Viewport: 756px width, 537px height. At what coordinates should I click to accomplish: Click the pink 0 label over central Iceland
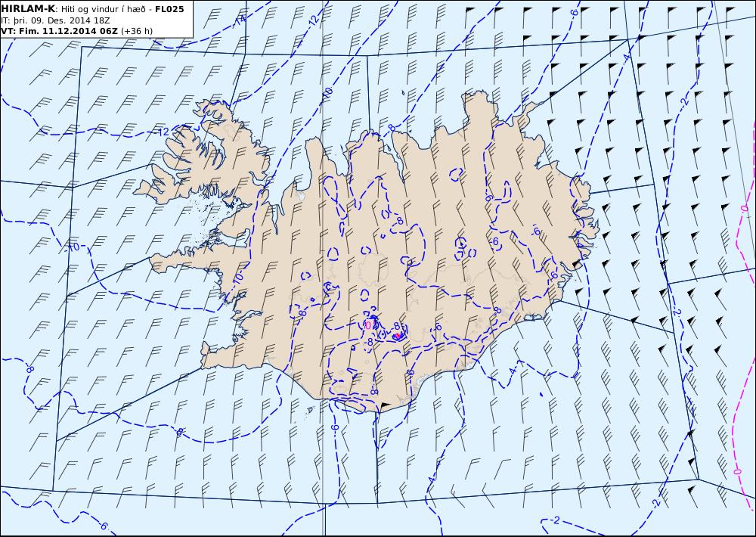tap(368, 325)
